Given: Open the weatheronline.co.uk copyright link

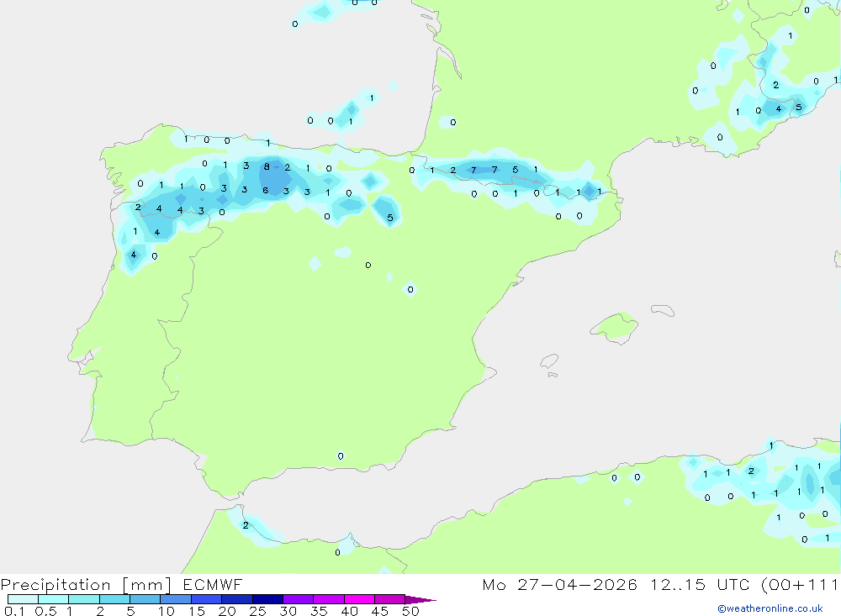Looking at the screenshot, I should click(x=770, y=608).
